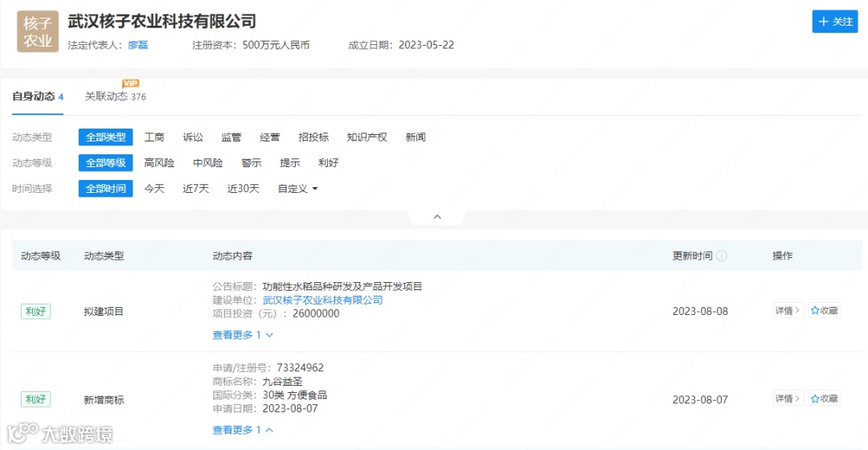Screen dimensions: 868x450
Task: Click the VIP badge above 关联动态
Action: click(131, 83)
